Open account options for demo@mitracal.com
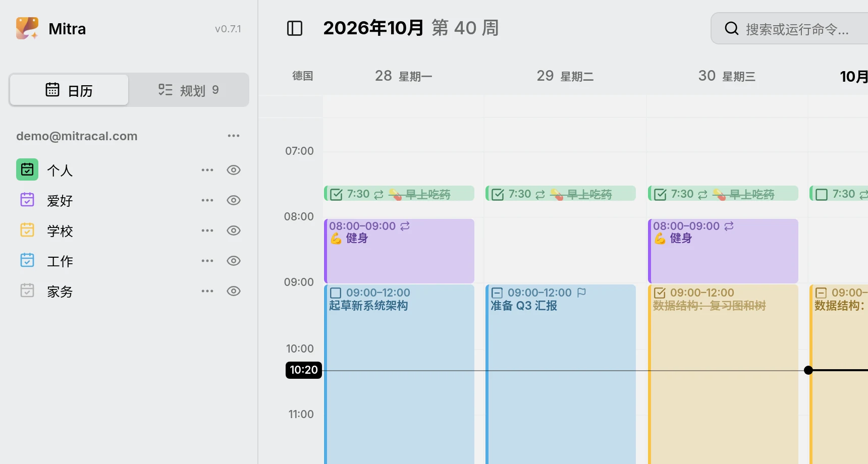 (x=234, y=136)
